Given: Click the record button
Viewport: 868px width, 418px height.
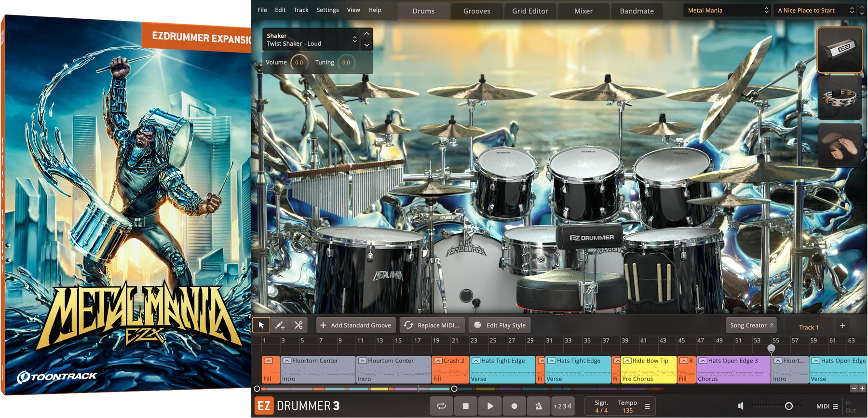Looking at the screenshot, I should [x=514, y=406].
